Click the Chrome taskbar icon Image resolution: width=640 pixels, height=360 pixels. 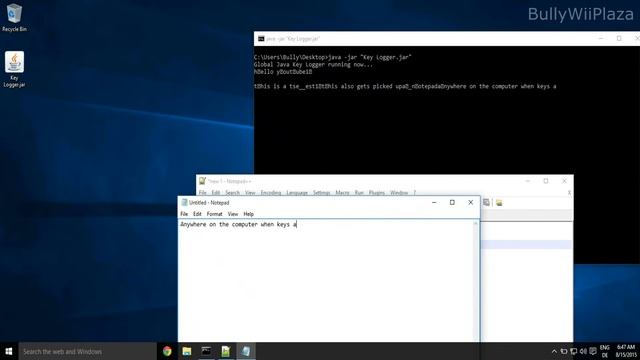(x=167, y=351)
